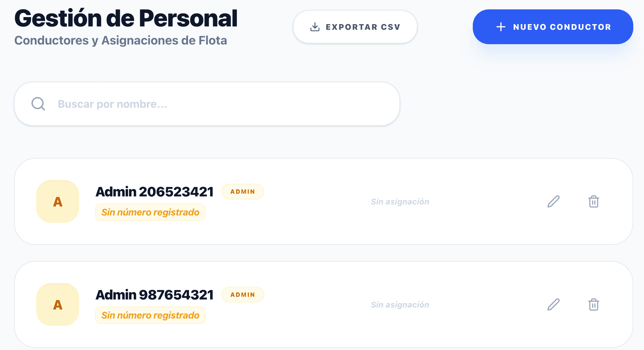Click the ADMIN badge next to Admin 987654321
The image size is (644, 350).
click(243, 294)
